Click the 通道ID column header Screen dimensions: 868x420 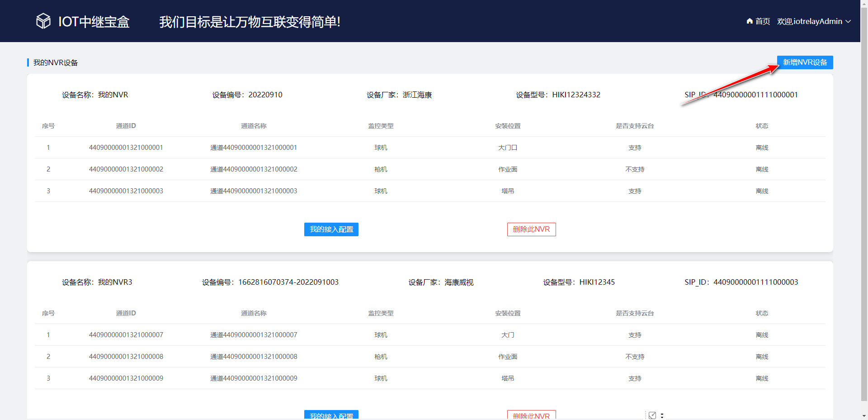126,126
